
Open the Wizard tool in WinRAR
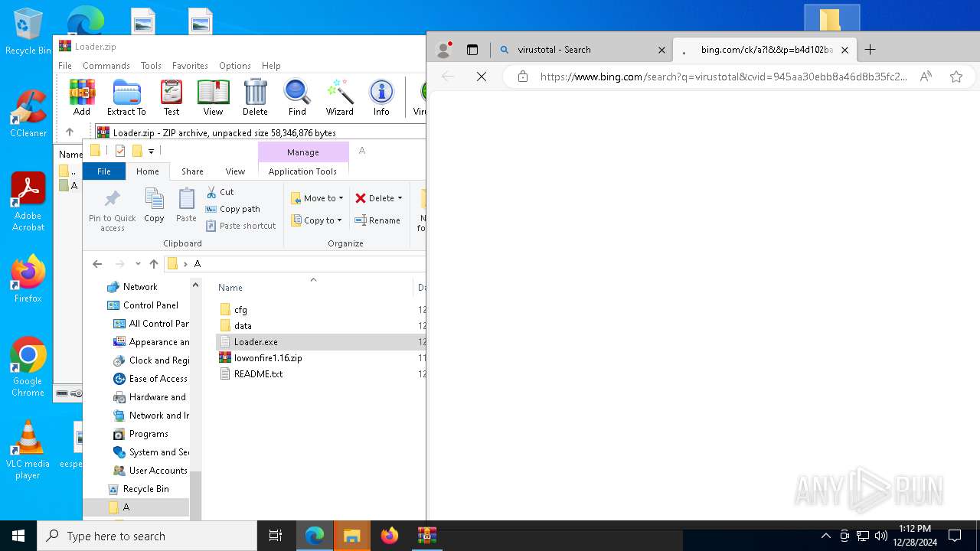pos(339,97)
